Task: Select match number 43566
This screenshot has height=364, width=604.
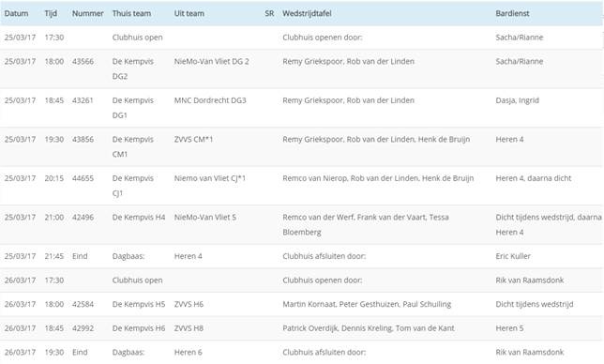Action: click(x=83, y=62)
